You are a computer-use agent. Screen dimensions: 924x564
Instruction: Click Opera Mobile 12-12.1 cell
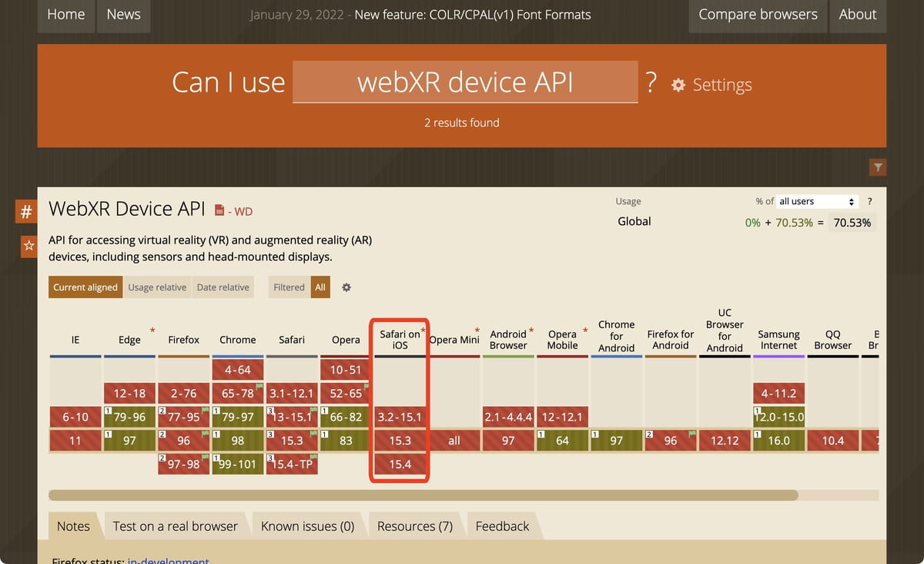click(x=562, y=417)
